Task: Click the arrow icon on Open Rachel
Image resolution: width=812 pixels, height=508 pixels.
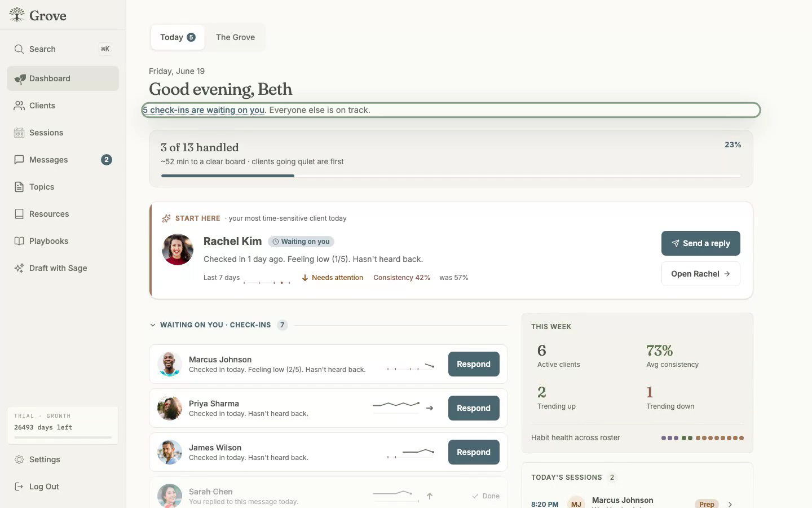Action: [727, 274]
